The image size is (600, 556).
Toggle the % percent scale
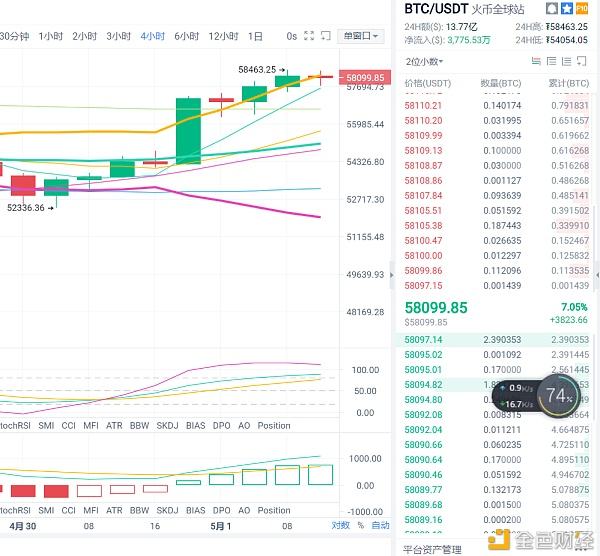coord(362,525)
